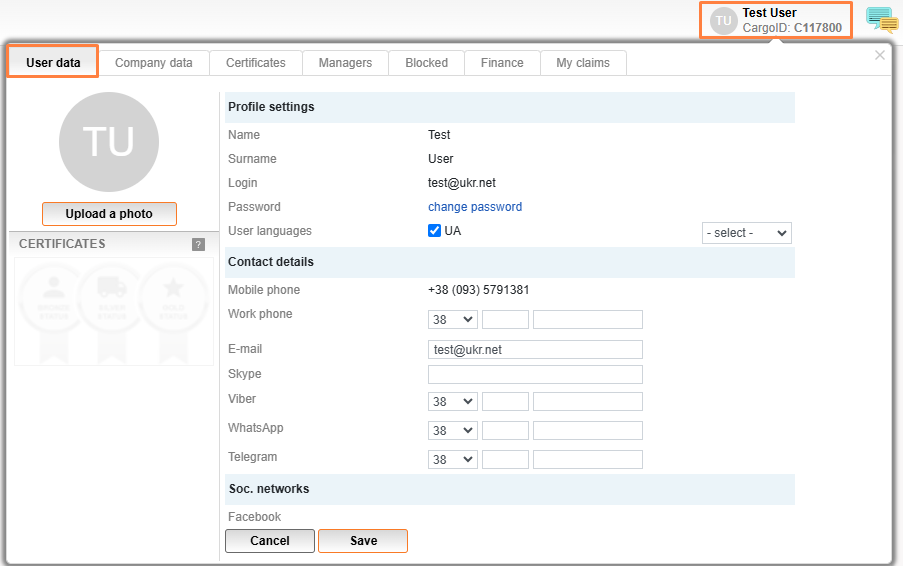Open the user languages select dropdown
The height and width of the screenshot is (566, 903).
pos(746,233)
